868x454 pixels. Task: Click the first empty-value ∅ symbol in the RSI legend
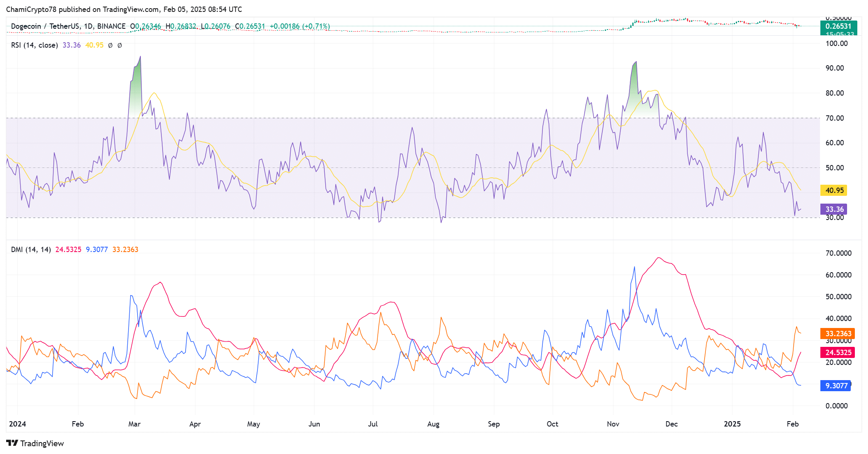[110, 45]
